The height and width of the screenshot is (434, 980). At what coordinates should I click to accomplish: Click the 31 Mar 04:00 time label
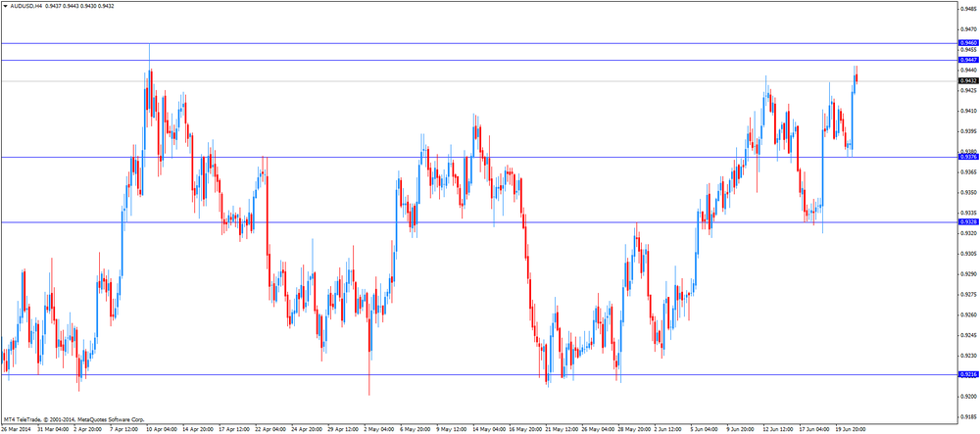(53, 430)
